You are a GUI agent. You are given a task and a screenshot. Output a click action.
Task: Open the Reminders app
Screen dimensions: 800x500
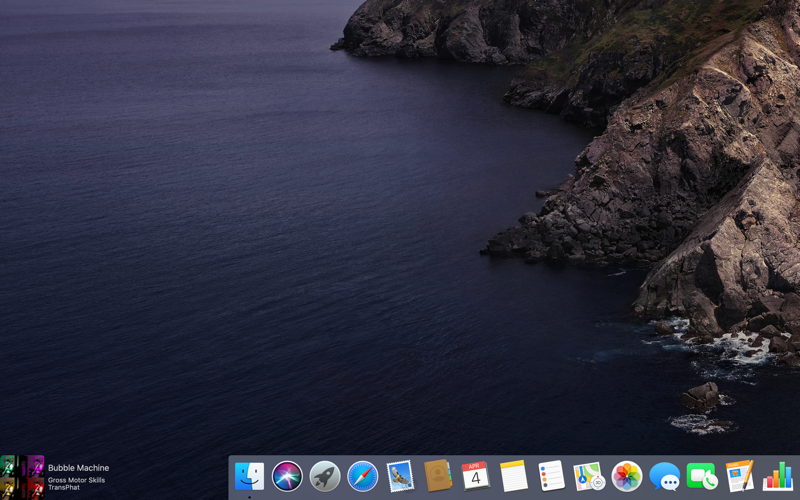click(551, 476)
